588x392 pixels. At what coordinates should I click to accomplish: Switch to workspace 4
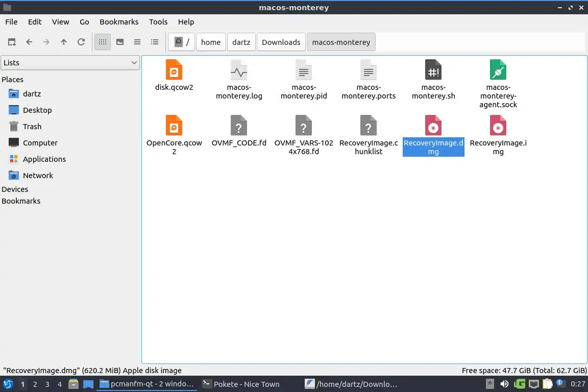point(60,384)
